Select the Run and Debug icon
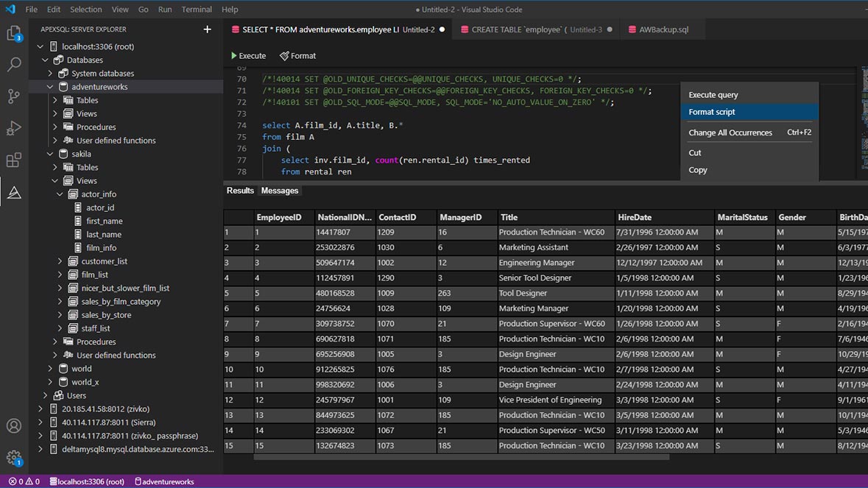The width and height of the screenshot is (868, 488). coord(15,128)
